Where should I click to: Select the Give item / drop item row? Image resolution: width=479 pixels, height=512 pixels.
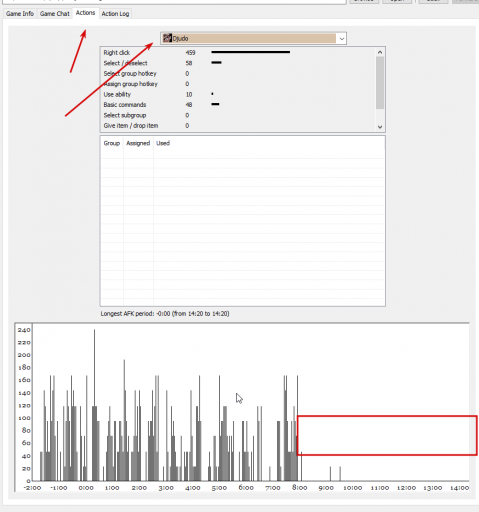tap(238, 126)
